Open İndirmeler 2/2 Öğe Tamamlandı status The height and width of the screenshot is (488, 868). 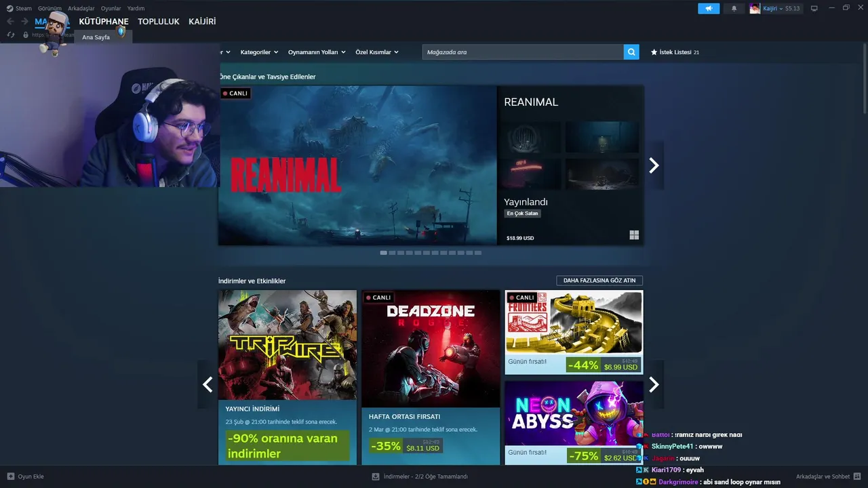(425, 476)
